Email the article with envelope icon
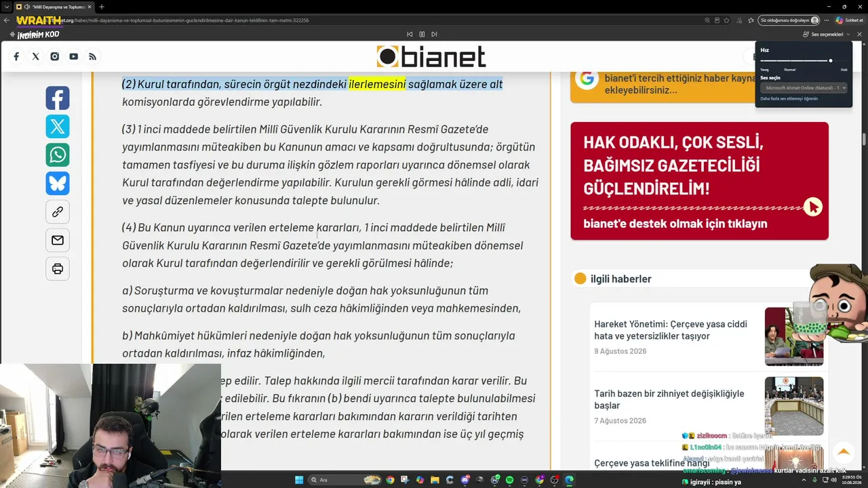This screenshot has width=868, height=488. coord(58,241)
